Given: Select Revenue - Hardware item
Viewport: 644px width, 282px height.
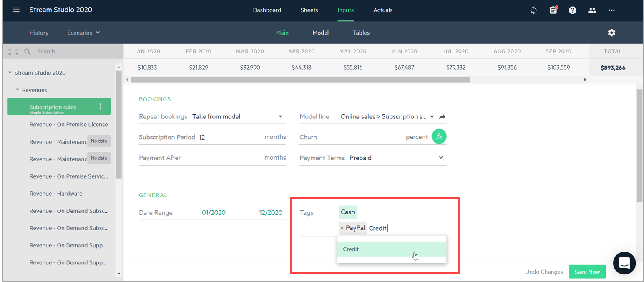Looking at the screenshot, I should point(56,194).
